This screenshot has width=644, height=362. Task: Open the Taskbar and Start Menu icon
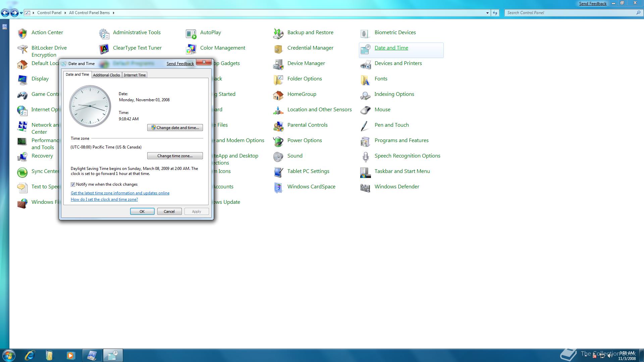tap(366, 172)
